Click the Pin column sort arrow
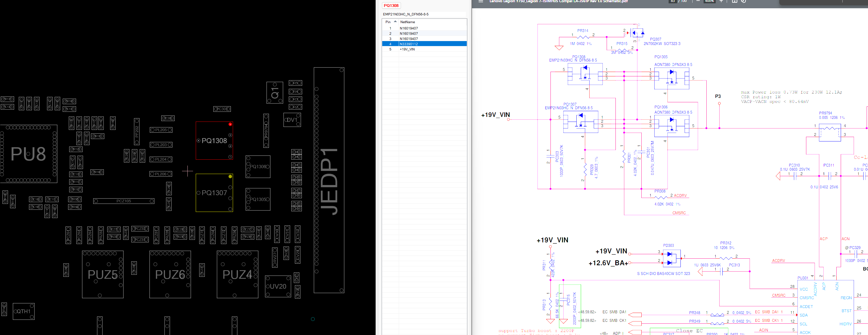The height and width of the screenshot is (335, 868). point(395,22)
